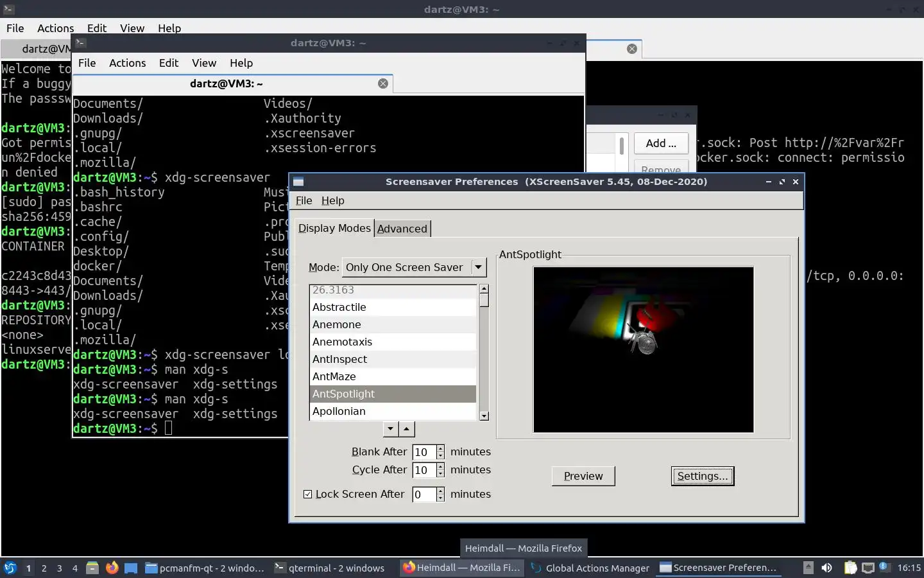This screenshot has width=924, height=578.
Task: Click the network monitor tray icon
Action: 868,568
